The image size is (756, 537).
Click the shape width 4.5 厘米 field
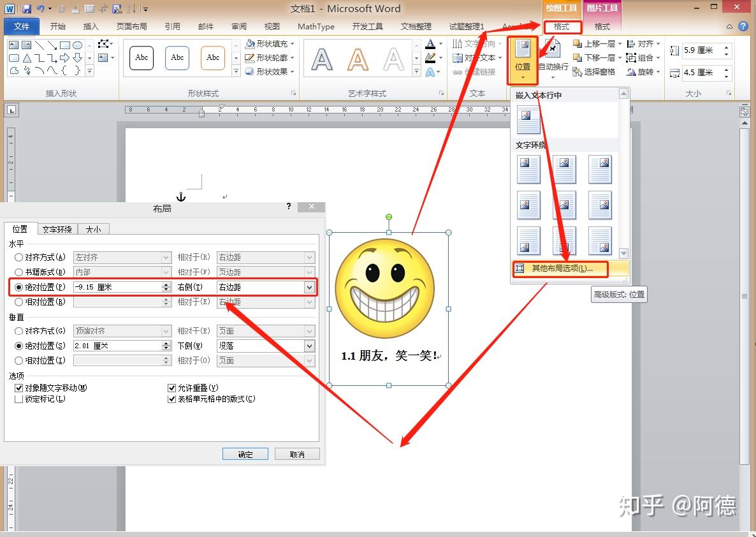click(x=702, y=73)
